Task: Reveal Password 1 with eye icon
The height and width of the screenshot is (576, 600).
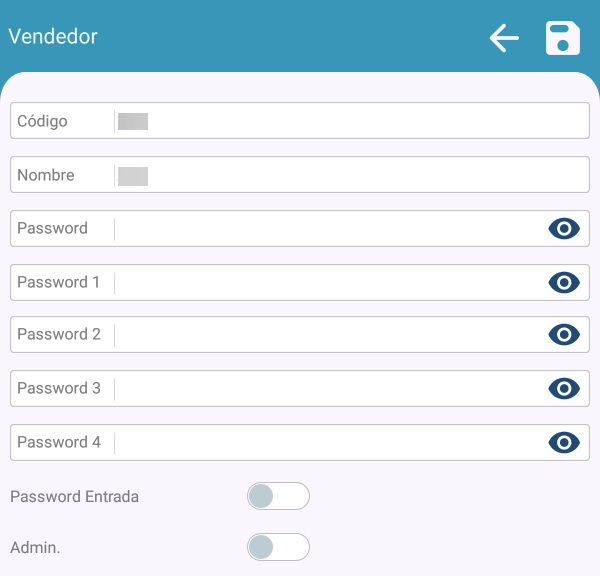Action: point(564,283)
